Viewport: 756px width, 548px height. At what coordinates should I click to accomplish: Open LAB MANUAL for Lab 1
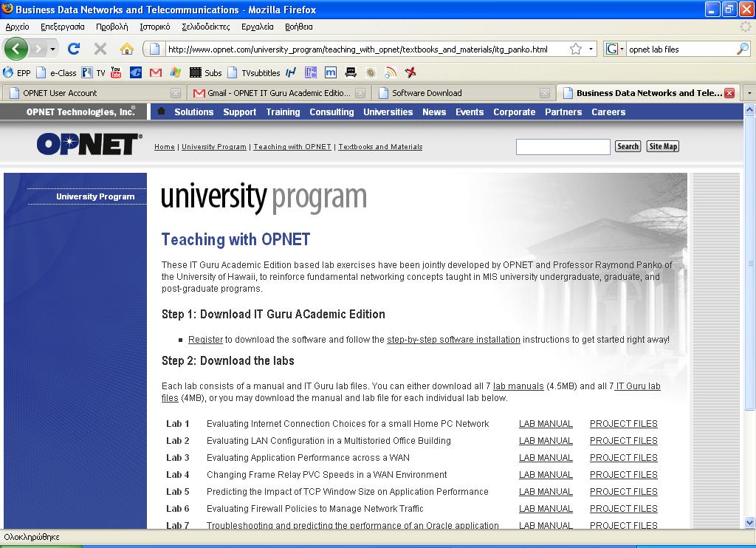point(546,424)
